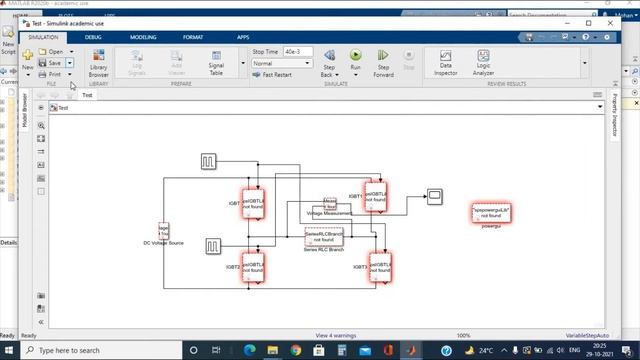Select the Voltage Measurement block
The image size is (640, 360).
[330, 204]
